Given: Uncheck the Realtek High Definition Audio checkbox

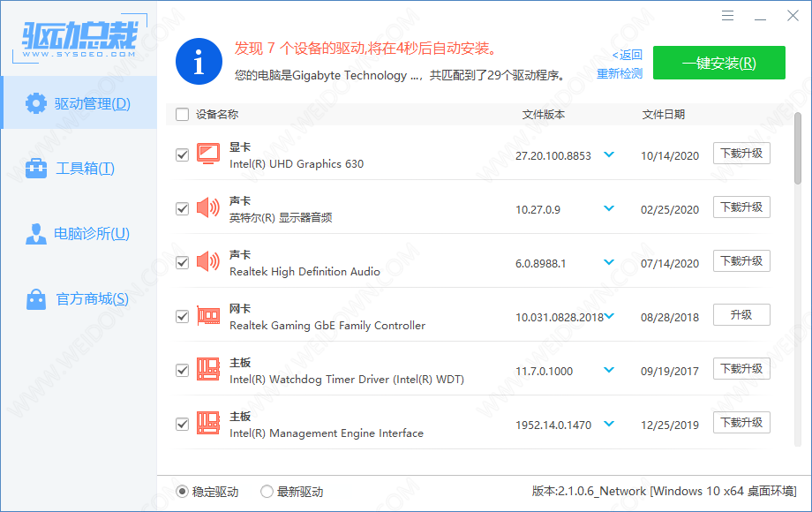Looking at the screenshot, I should click(183, 262).
